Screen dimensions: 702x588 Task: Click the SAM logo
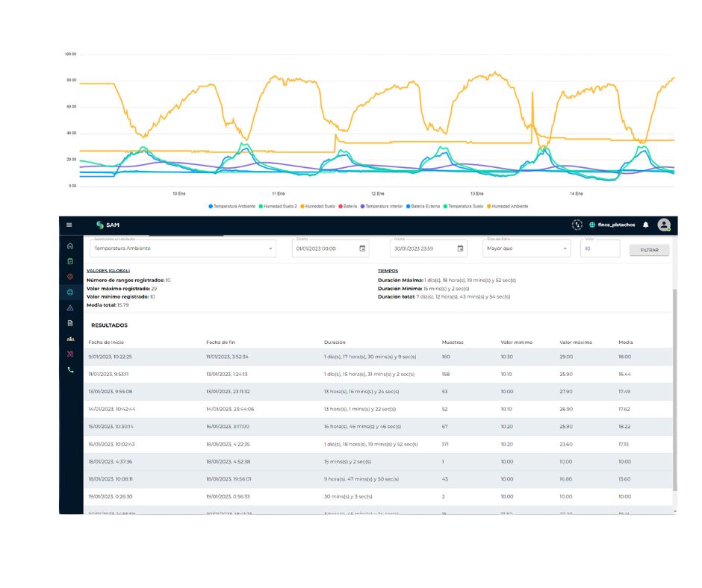(108, 225)
